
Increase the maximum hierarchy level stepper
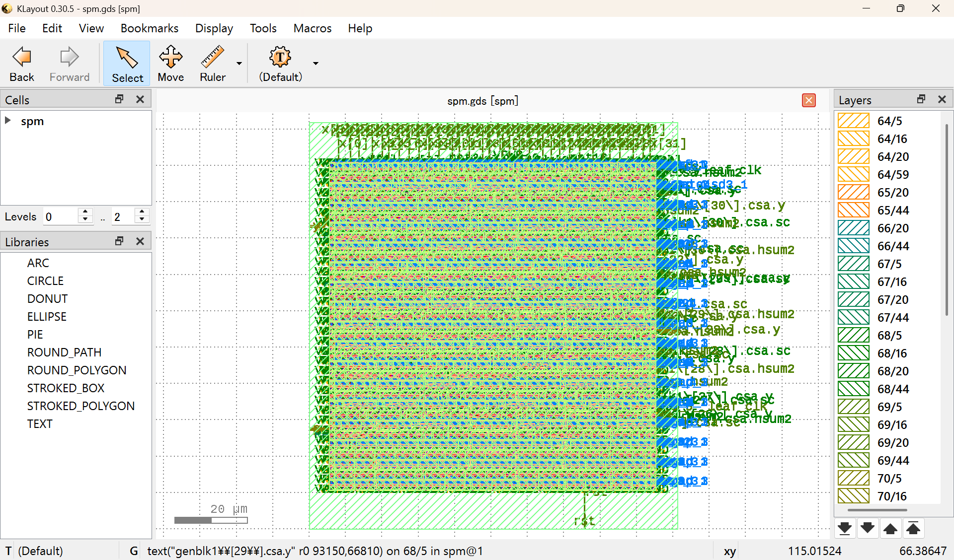click(142, 212)
